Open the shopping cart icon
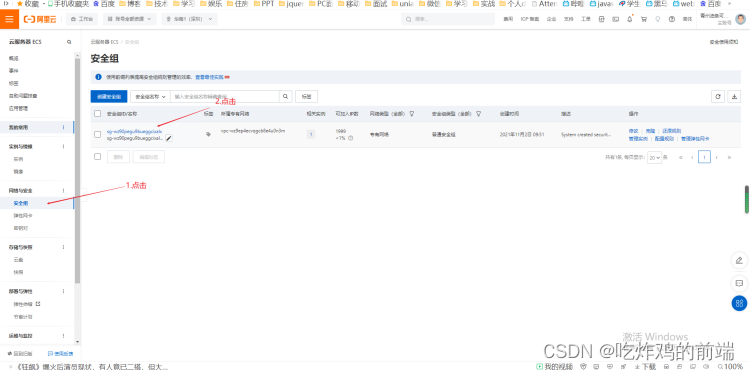Screen dimensions: 750x370 click(643, 19)
